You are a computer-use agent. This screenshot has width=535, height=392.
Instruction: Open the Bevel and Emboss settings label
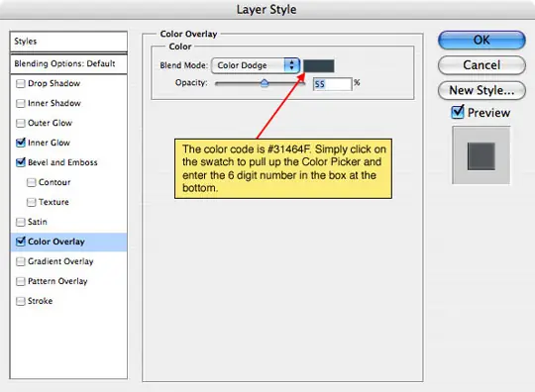pyautogui.click(x=62, y=162)
